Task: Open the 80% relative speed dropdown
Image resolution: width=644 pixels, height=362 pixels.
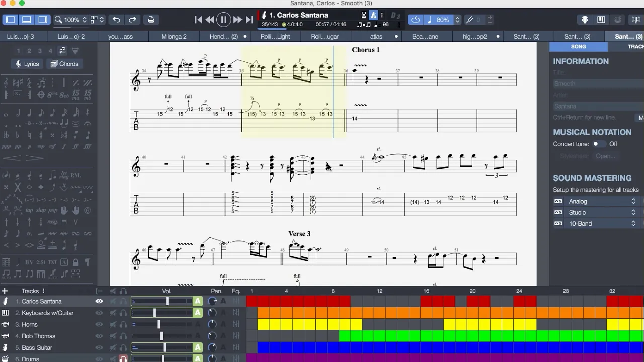Action: click(443, 20)
